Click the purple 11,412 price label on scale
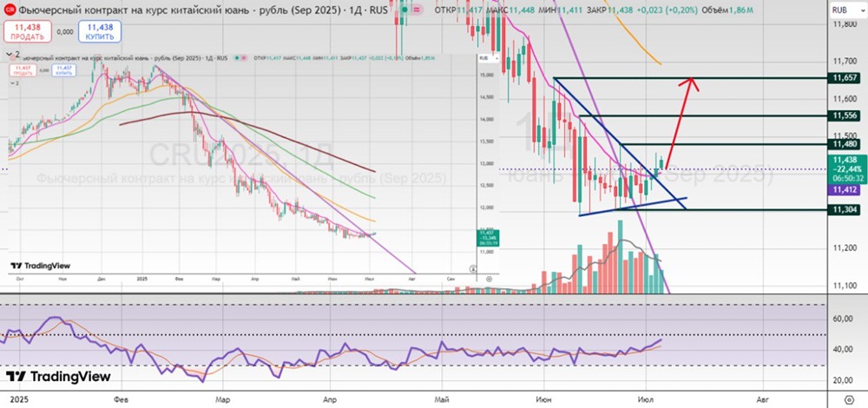The width and height of the screenshot is (868, 408). coord(844,188)
